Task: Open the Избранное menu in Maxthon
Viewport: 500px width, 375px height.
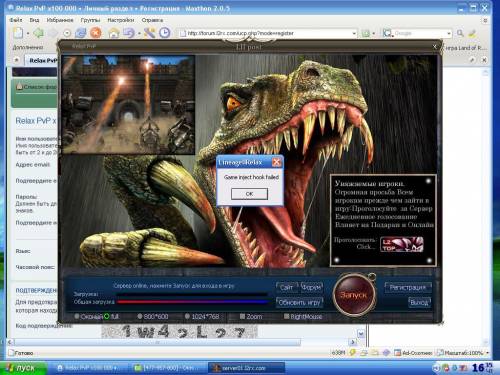Action: tap(60, 20)
